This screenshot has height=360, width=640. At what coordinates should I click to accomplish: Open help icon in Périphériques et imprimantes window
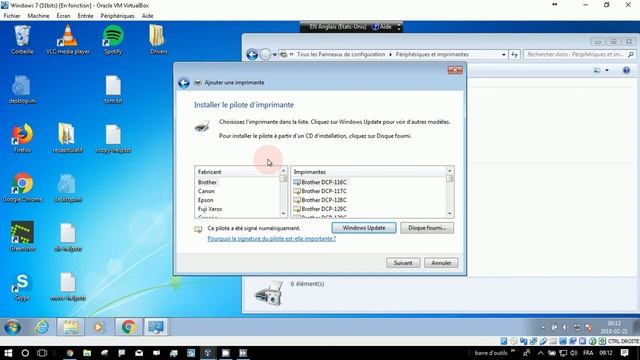pyautogui.click(x=626, y=70)
